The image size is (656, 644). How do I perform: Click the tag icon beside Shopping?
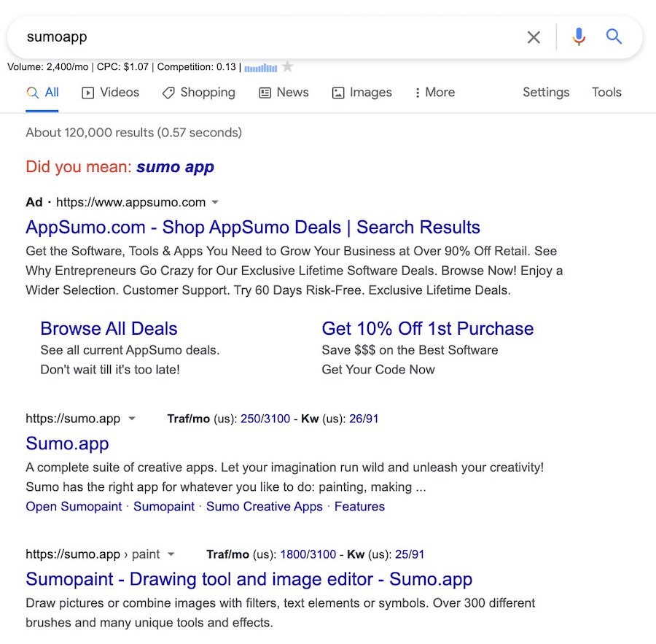[x=168, y=93]
